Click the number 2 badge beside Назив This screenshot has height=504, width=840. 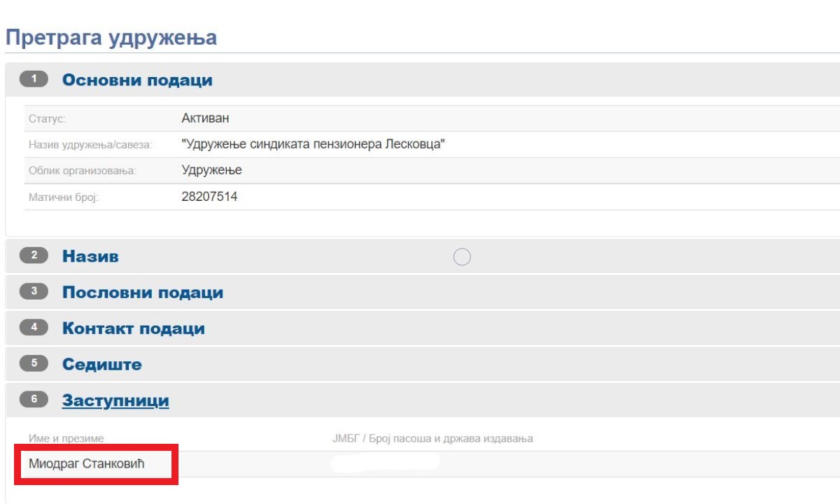click(34, 256)
